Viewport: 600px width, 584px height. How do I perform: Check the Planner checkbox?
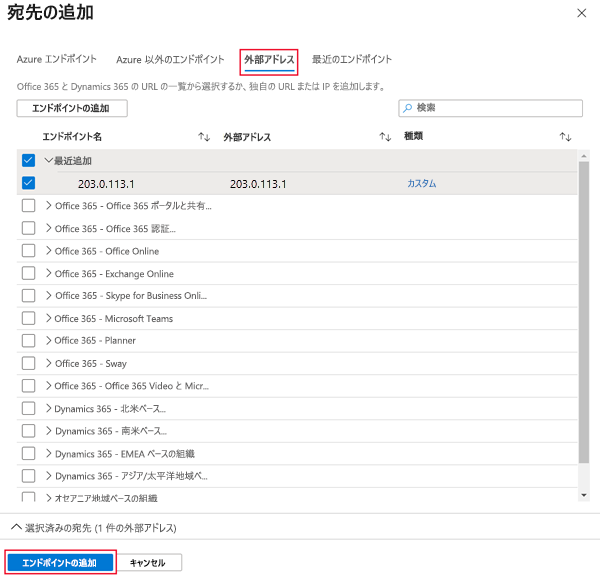28,340
